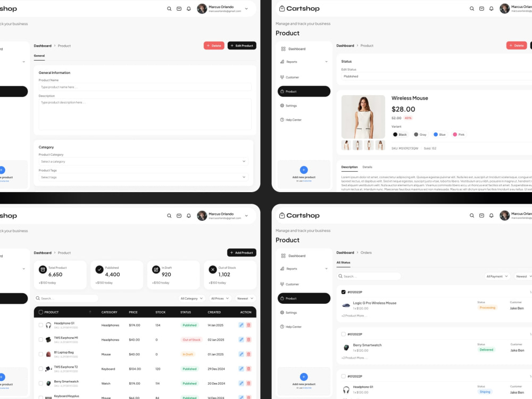Open mail icon in product table screen header
Image resolution: width=532 pixels, height=399 pixels.
(179, 216)
